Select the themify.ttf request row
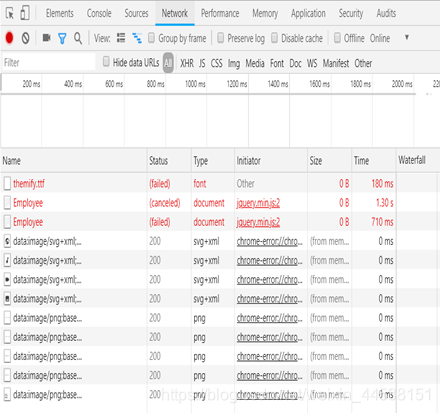The width and height of the screenshot is (440, 413). tap(220, 183)
